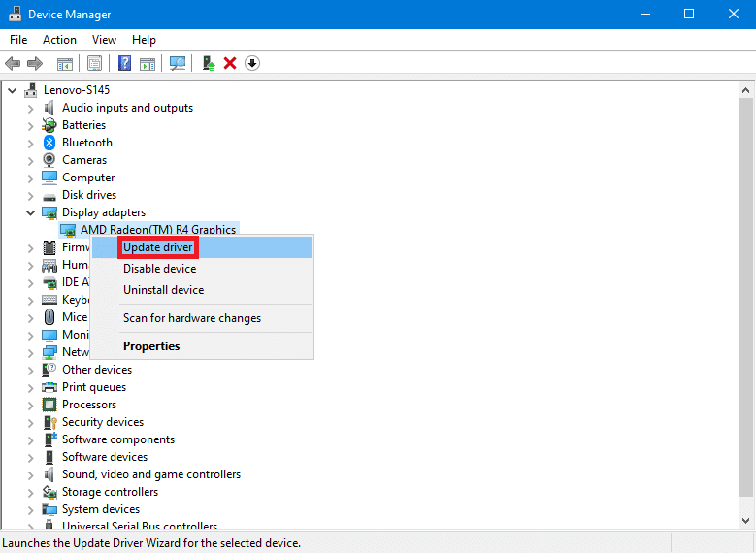The height and width of the screenshot is (553, 756).
Task: Click the Security devices key icon
Action: coord(50,422)
